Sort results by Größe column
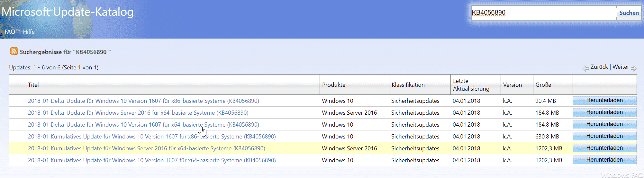The image size is (644, 178). click(543, 85)
